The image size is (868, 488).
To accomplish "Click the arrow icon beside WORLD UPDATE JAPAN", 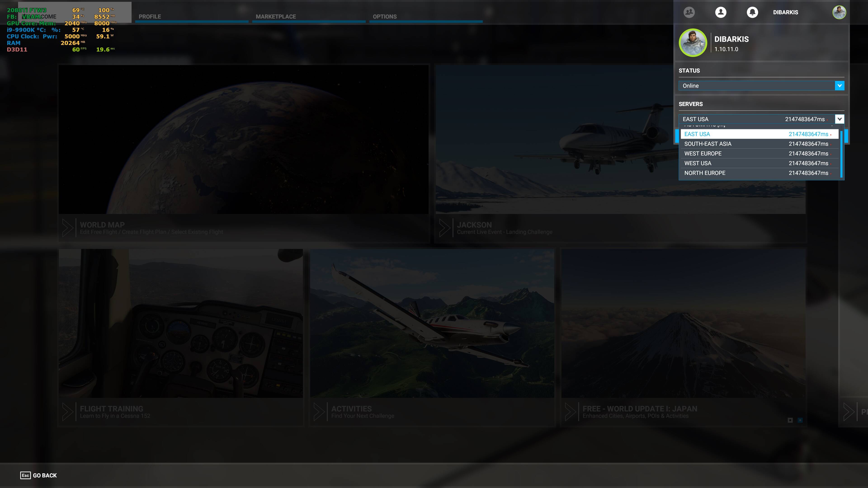I will [x=571, y=412].
